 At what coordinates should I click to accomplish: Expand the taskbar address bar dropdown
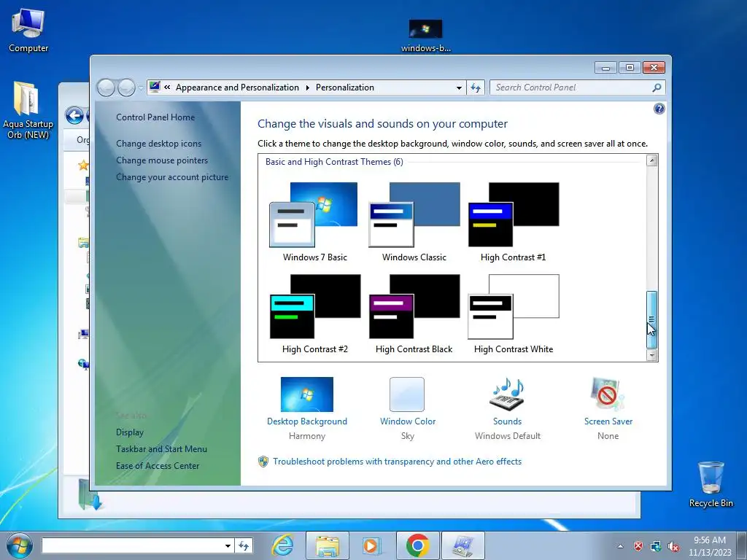tap(228, 545)
